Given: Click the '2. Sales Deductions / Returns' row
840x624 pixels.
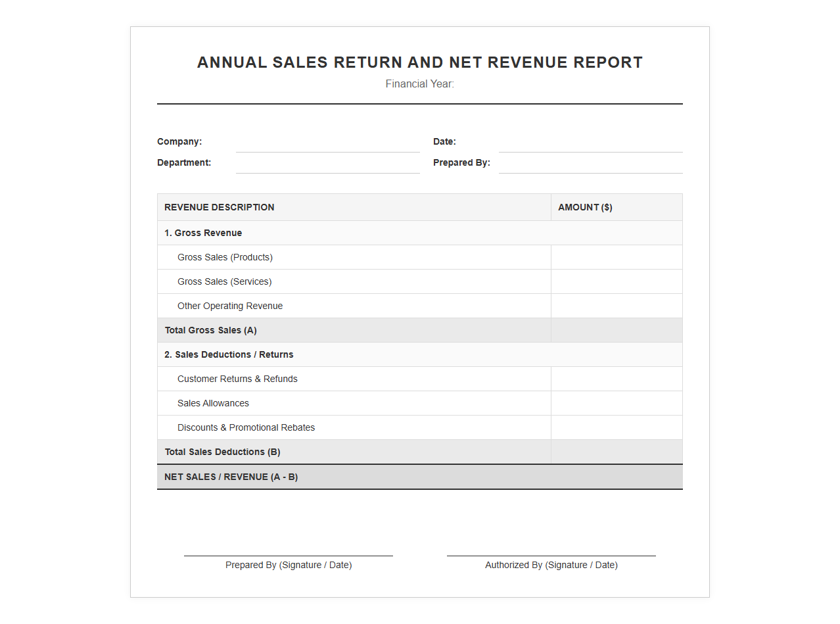Looking at the screenshot, I should click(420, 354).
